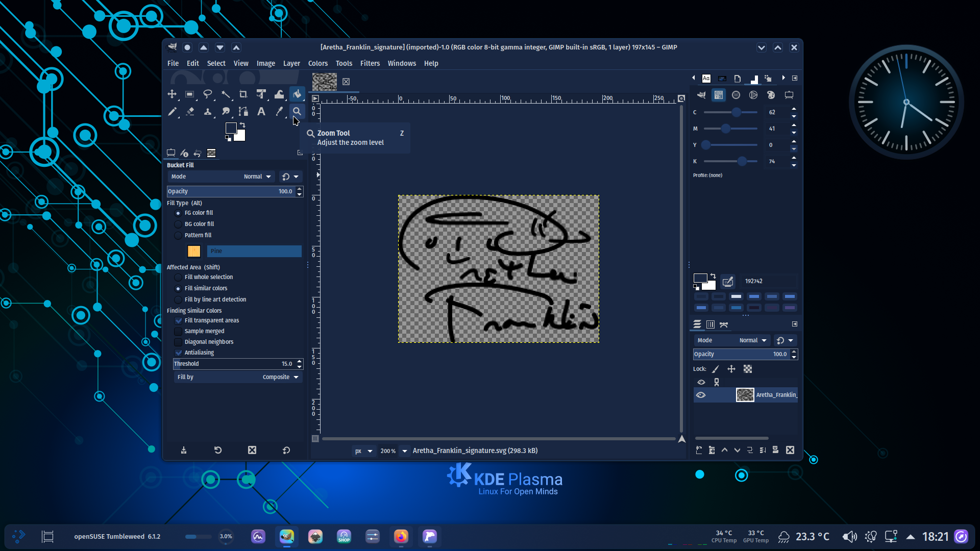
Task: Select BG color fill radio button
Action: [178, 224]
